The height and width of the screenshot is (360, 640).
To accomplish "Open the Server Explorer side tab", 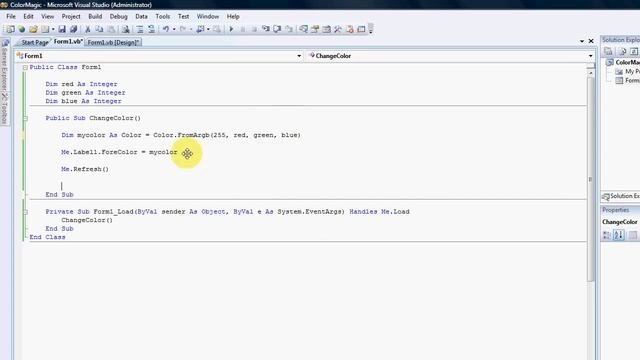I will click(5, 63).
